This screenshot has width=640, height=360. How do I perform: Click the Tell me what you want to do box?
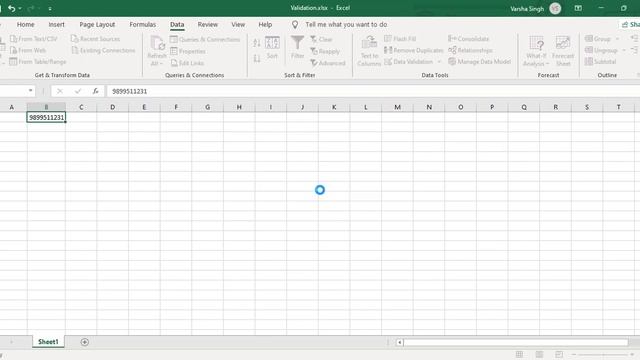(x=346, y=24)
